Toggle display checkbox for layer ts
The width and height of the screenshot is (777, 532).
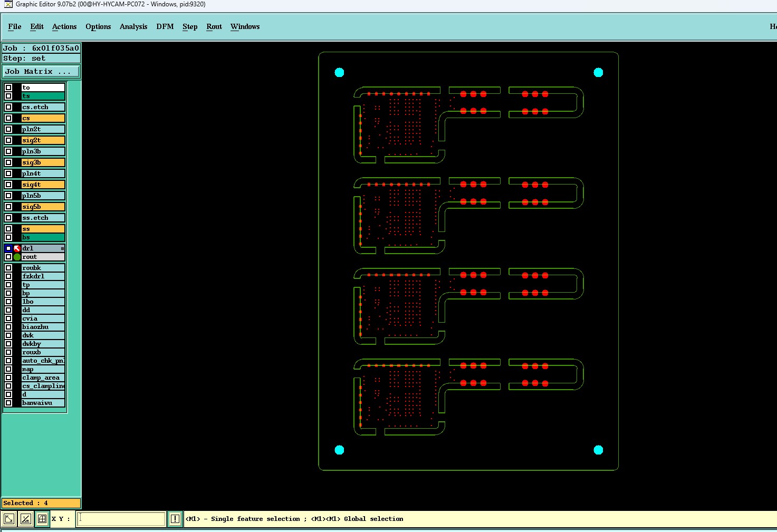coord(8,96)
